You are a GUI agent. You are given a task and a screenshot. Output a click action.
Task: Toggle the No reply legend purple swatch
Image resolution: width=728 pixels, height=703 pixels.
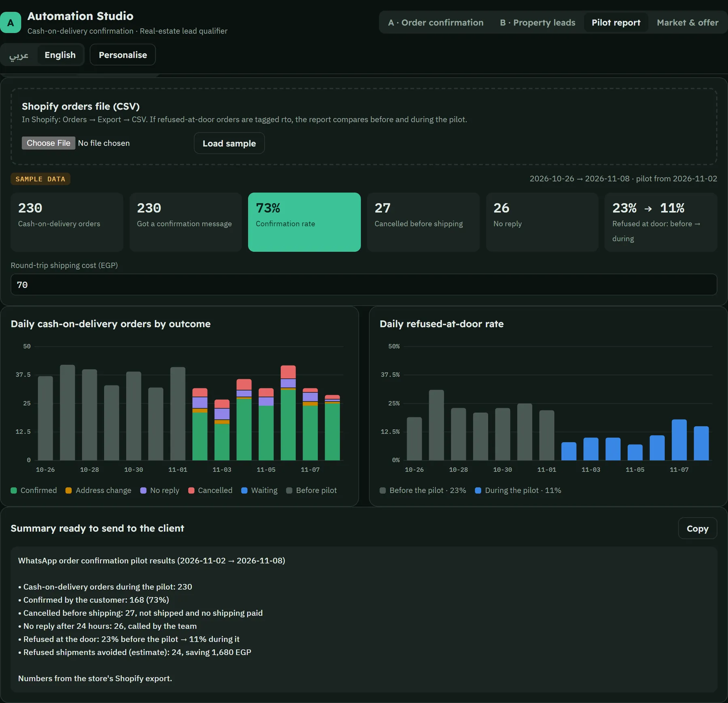click(x=143, y=491)
